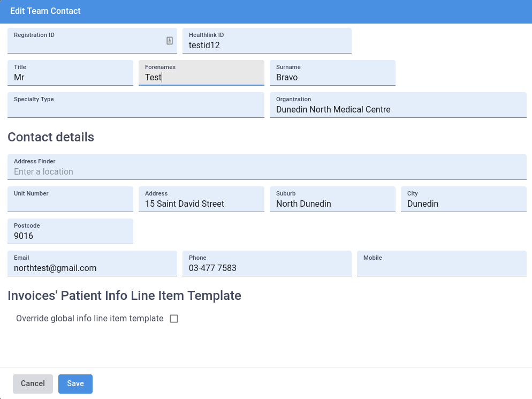Click the Address Finder search box
532x399 pixels.
267,171
